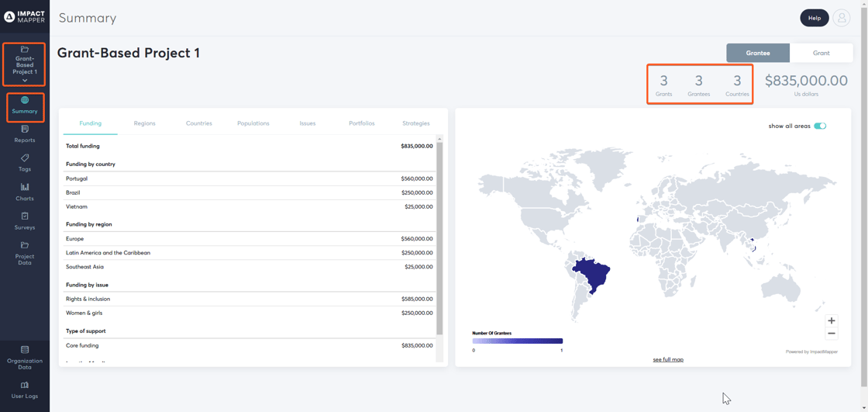This screenshot has width=868, height=412.
Task: Zoom in on the world map
Action: tap(832, 320)
